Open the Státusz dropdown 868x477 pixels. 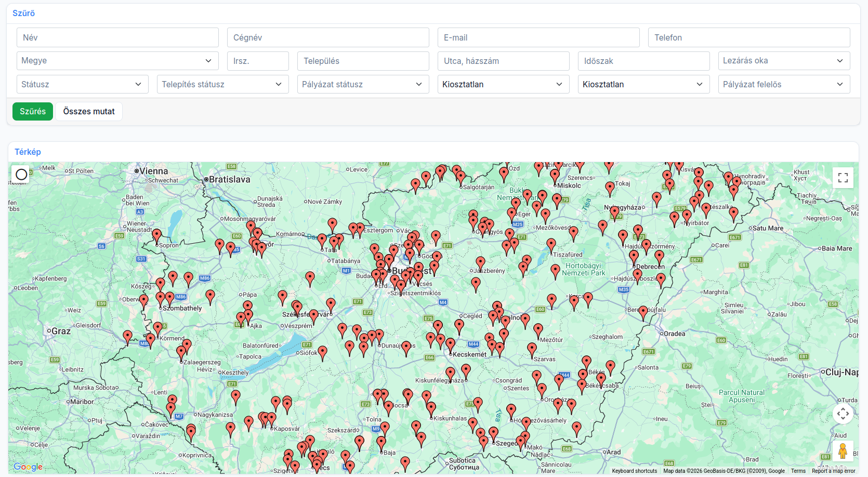[x=82, y=84]
